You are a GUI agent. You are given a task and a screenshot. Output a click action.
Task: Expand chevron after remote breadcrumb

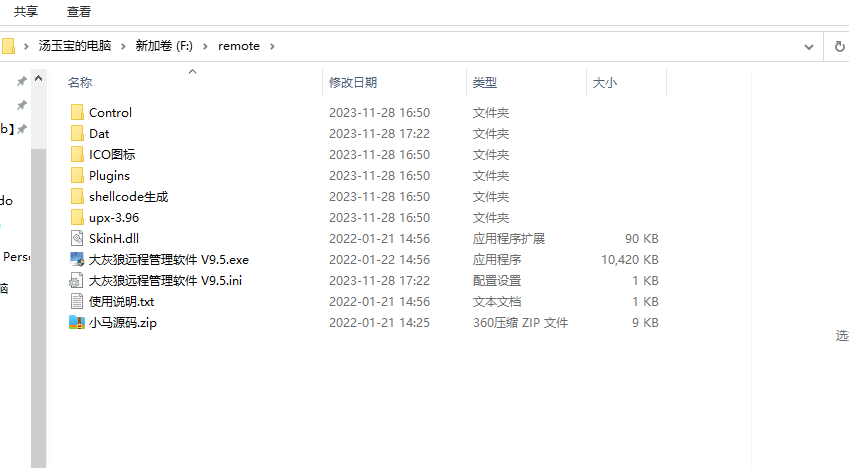click(x=272, y=47)
